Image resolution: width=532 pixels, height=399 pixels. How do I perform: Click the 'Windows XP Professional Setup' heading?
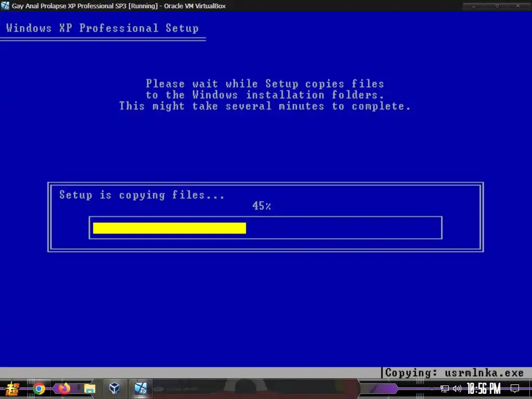pyautogui.click(x=102, y=28)
